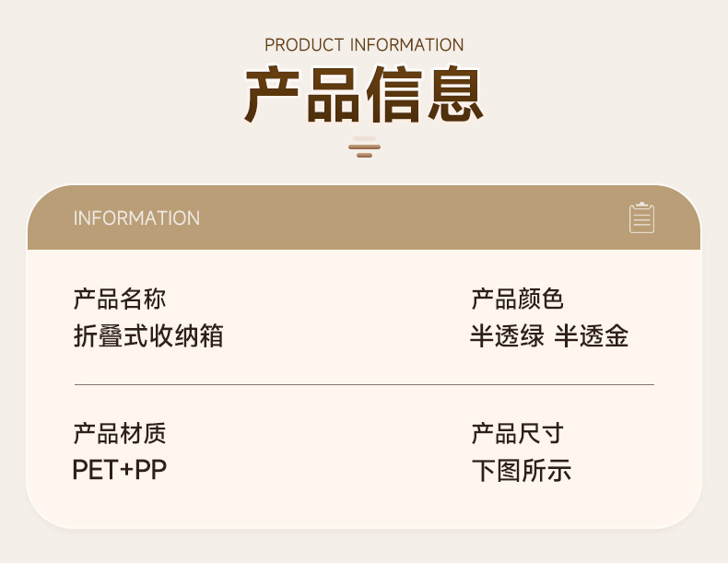Click the 产品信息 main title
Viewport: 728px width, 563px height.
click(x=365, y=94)
